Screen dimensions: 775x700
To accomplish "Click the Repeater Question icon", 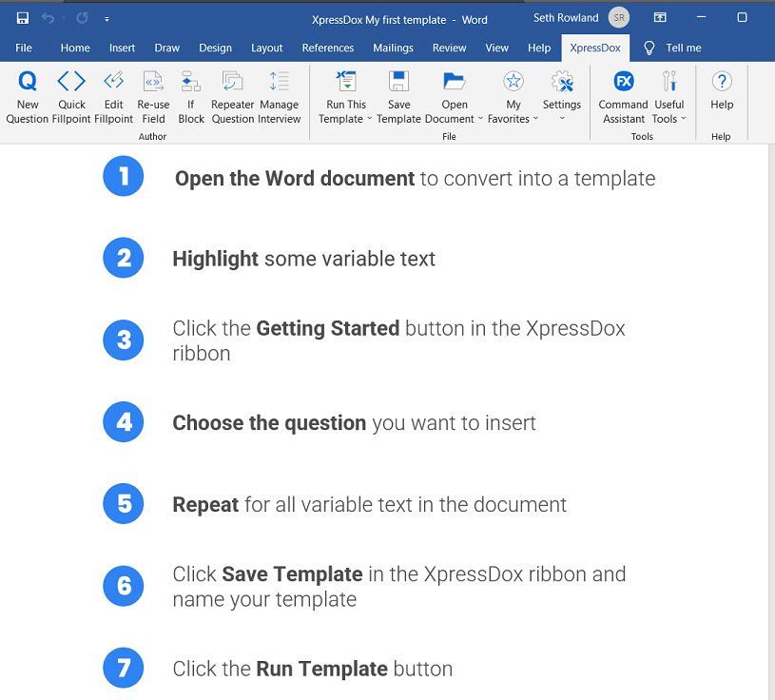I will click(232, 81).
